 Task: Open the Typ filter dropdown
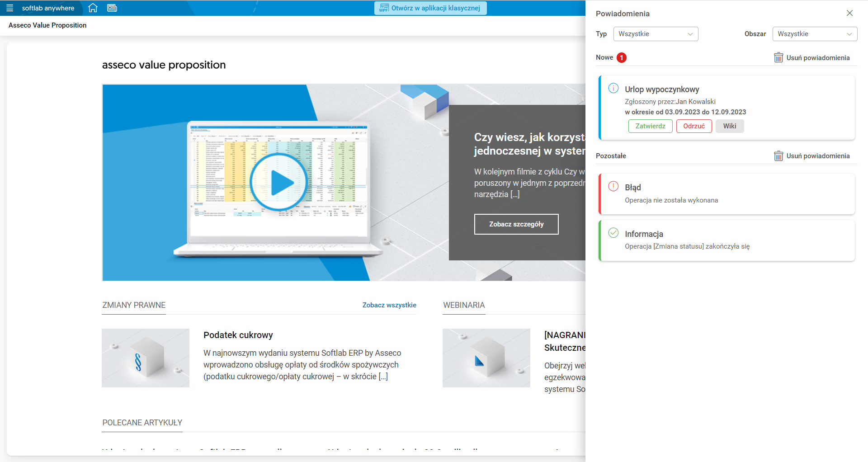(656, 34)
